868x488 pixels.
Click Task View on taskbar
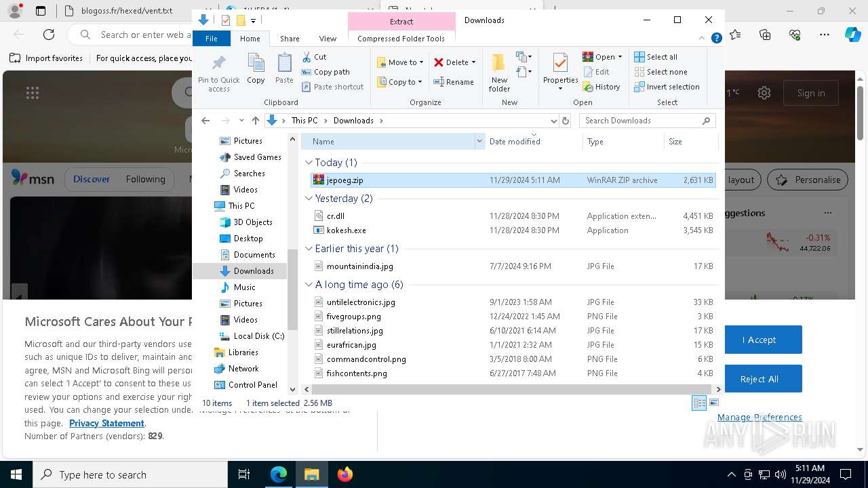[x=244, y=474]
